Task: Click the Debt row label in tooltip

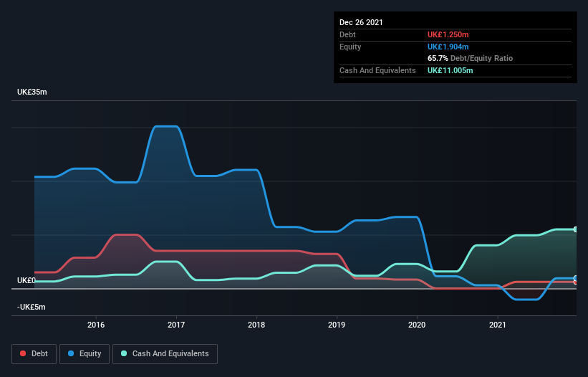Action: (347, 34)
